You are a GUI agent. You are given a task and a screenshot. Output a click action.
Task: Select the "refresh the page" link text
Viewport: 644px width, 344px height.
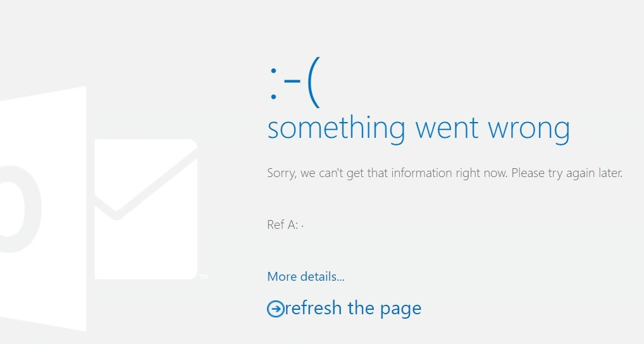[353, 309]
